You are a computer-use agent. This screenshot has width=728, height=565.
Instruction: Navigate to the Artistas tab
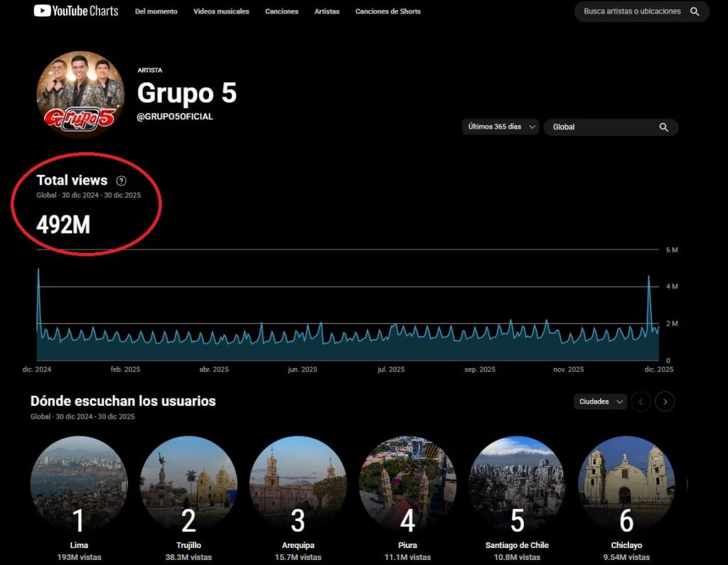[327, 11]
